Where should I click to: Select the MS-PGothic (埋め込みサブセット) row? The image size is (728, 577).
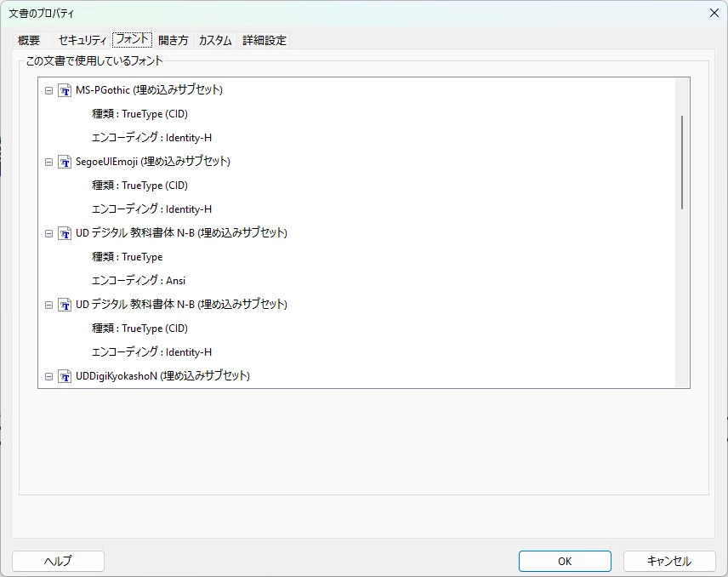149,90
